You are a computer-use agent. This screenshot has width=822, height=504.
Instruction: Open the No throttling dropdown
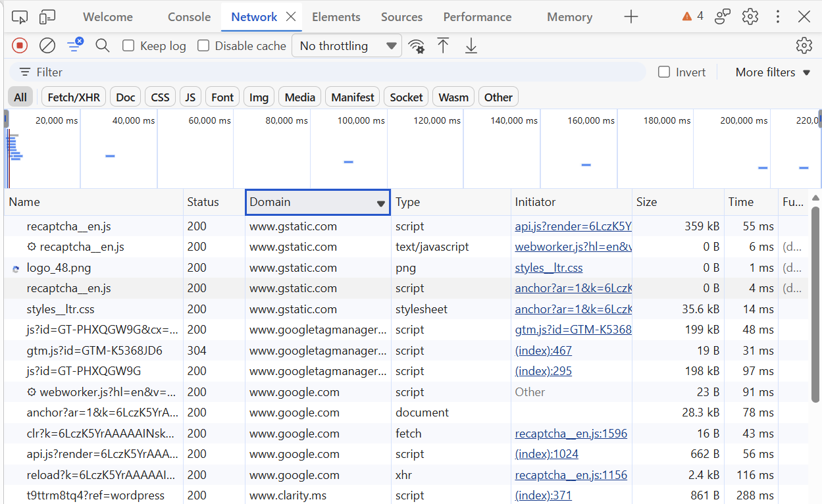(347, 45)
